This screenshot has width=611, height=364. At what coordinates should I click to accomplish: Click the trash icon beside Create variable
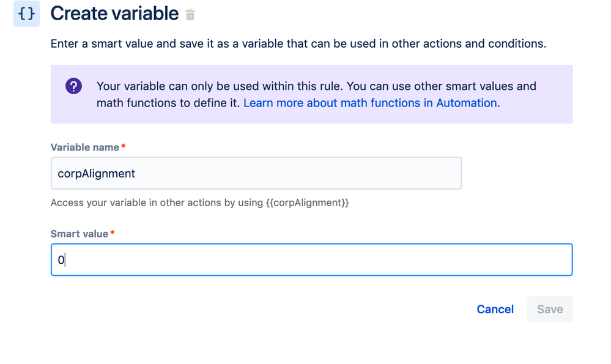click(190, 15)
